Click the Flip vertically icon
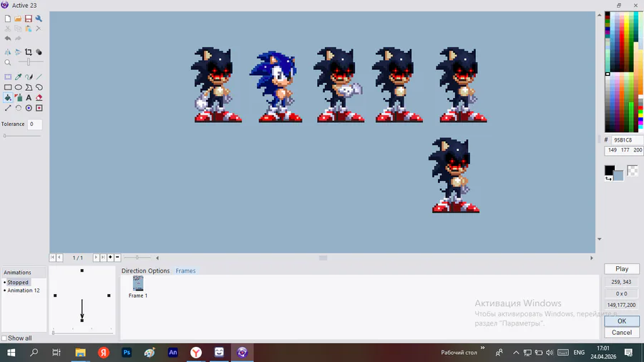This screenshot has height=362, width=644. click(18, 52)
